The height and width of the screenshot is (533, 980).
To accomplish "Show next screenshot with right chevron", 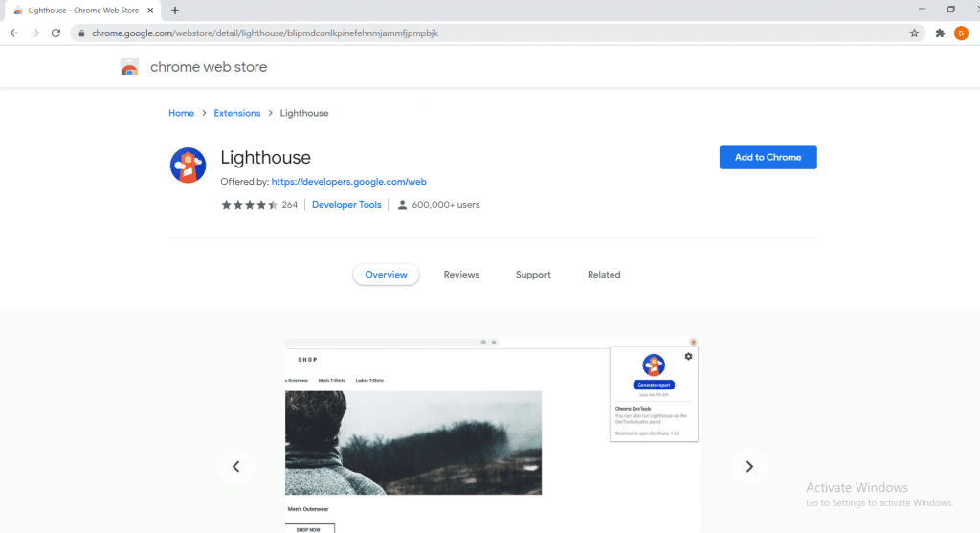I will click(x=749, y=467).
